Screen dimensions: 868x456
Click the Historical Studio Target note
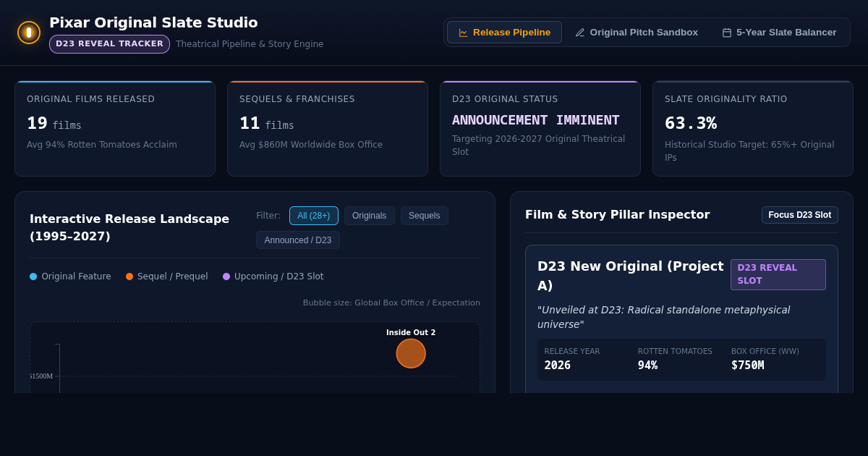[x=749, y=151]
